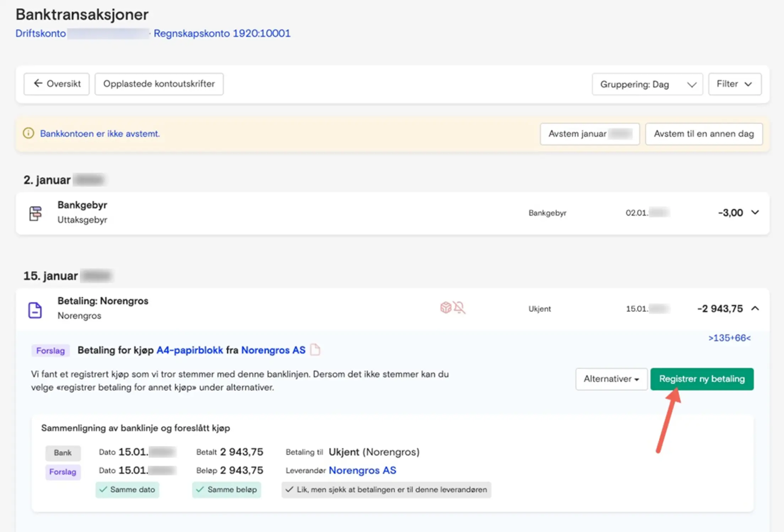The height and width of the screenshot is (532, 784).
Task: Click Avstem januar button
Action: tap(589, 134)
